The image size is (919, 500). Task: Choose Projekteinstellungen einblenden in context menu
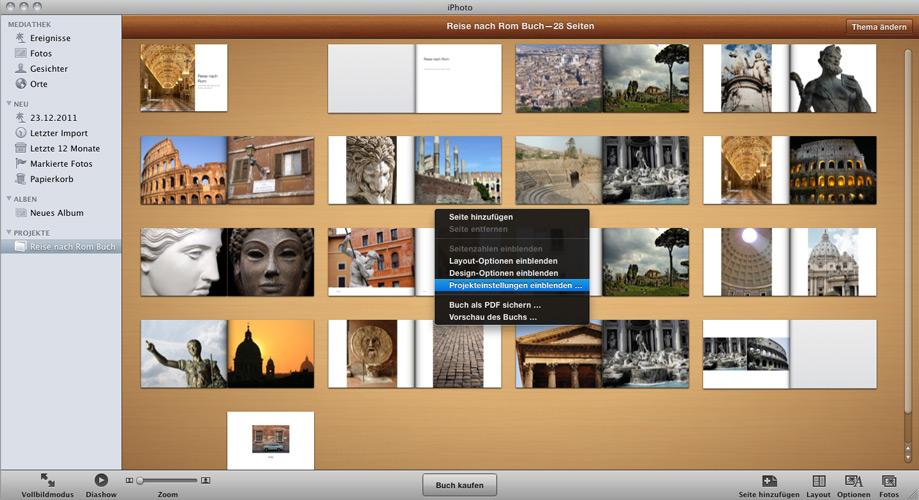(x=512, y=285)
